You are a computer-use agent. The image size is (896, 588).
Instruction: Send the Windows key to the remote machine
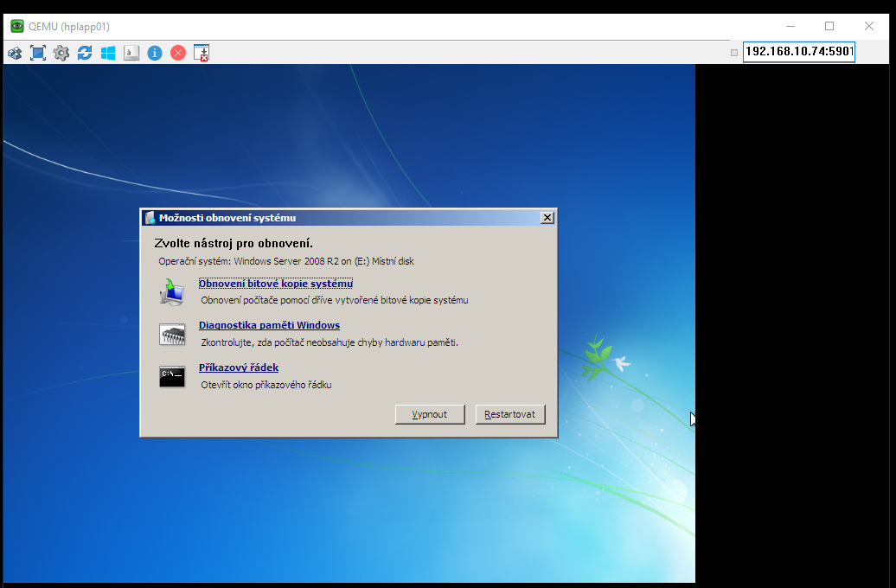pos(108,53)
